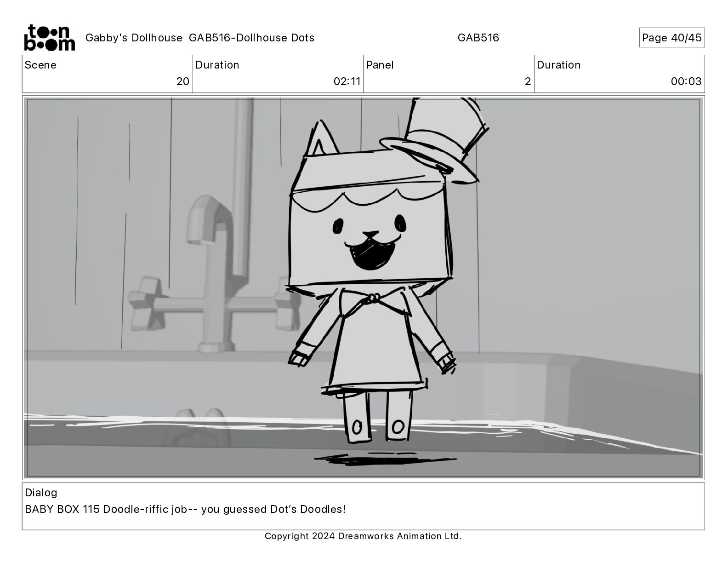Select the scene number '20'
This screenshot has width=728, height=563.
point(182,81)
